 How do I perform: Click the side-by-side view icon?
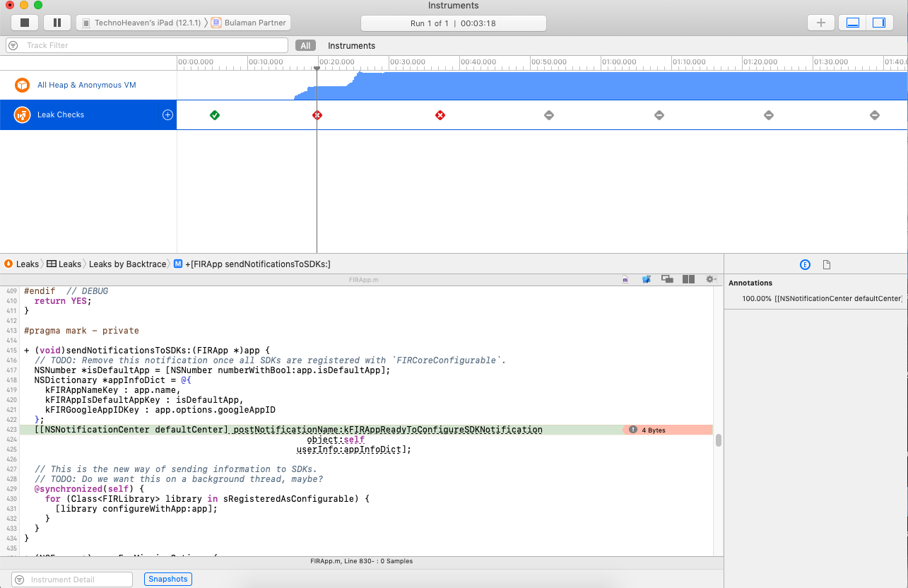point(688,279)
